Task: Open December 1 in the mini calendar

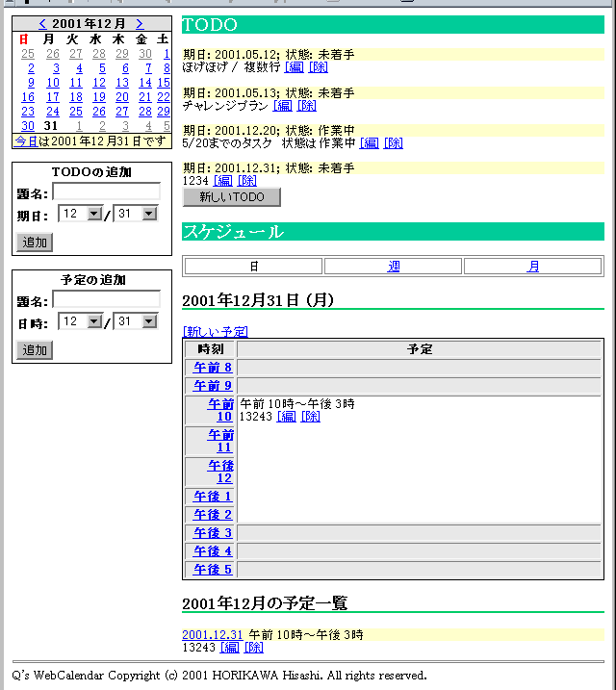Action: (x=167, y=54)
